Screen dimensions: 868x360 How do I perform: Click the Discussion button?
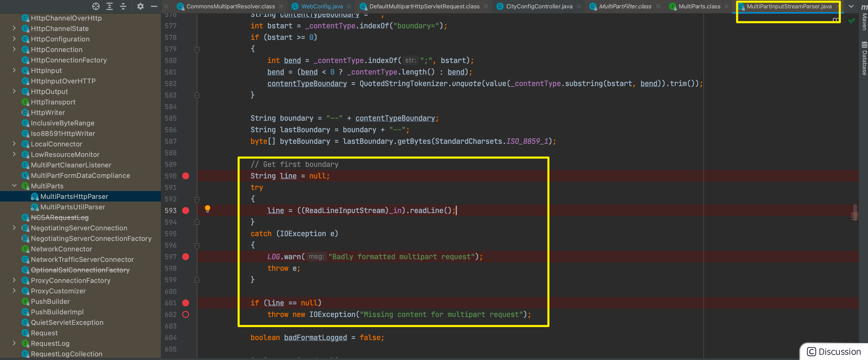coord(834,352)
